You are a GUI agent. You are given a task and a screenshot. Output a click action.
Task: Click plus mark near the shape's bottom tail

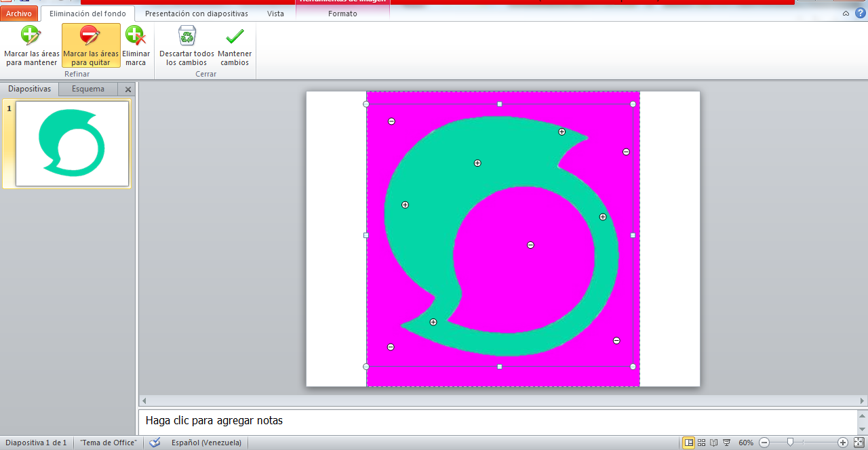click(x=433, y=322)
